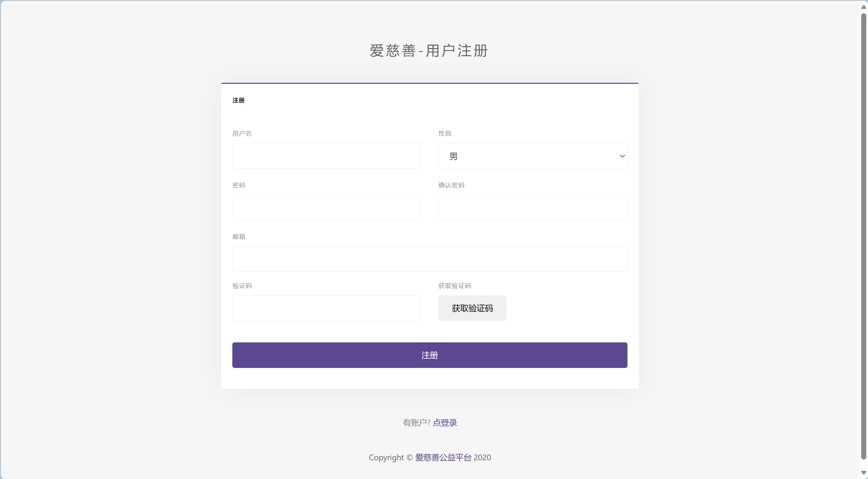
Task: Click the 用户名 field label
Action: coord(242,133)
